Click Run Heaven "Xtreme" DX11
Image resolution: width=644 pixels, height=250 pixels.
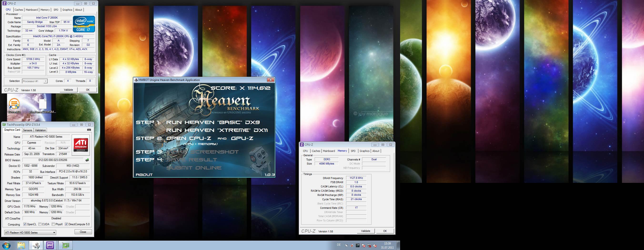point(217,130)
